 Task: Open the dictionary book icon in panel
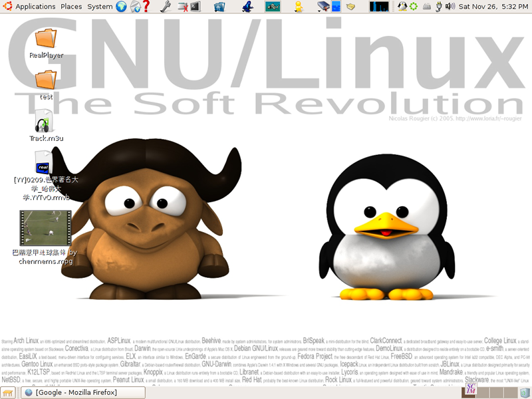(x=323, y=7)
